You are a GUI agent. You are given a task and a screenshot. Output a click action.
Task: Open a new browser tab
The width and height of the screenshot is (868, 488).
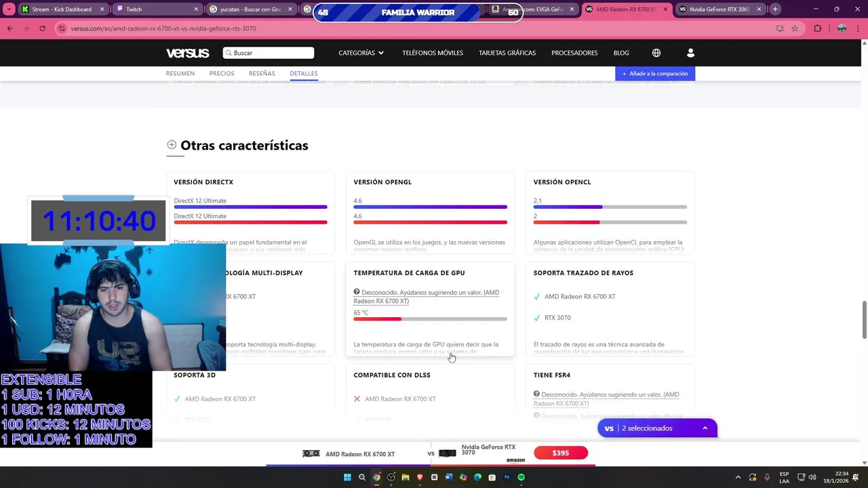coord(775,9)
